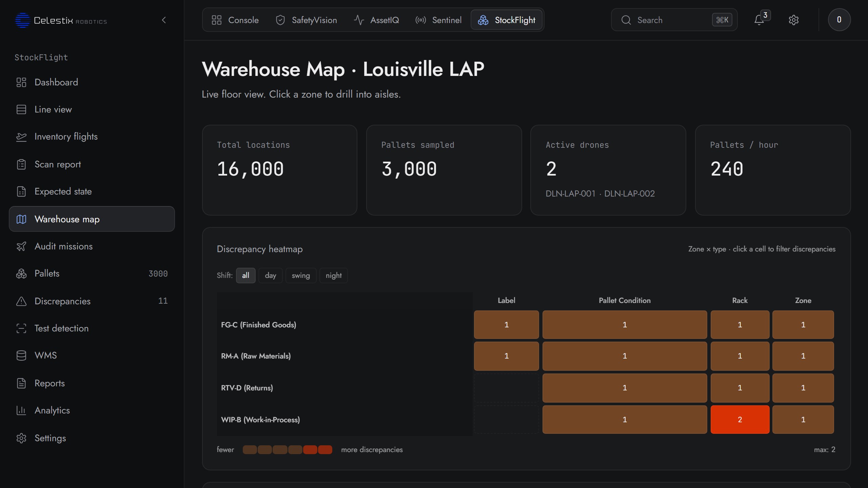Open Audit missions
This screenshot has width=868, height=488.
(x=92, y=246)
